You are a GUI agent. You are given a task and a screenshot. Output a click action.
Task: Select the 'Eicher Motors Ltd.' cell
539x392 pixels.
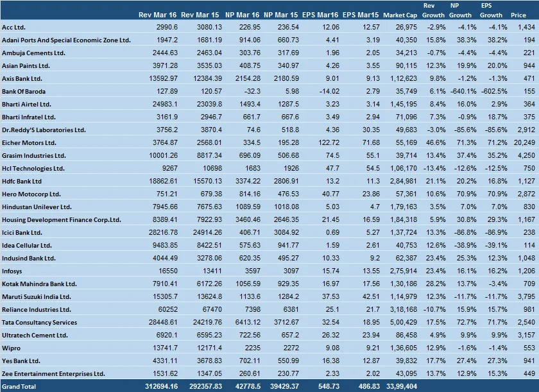tap(29, 142)
